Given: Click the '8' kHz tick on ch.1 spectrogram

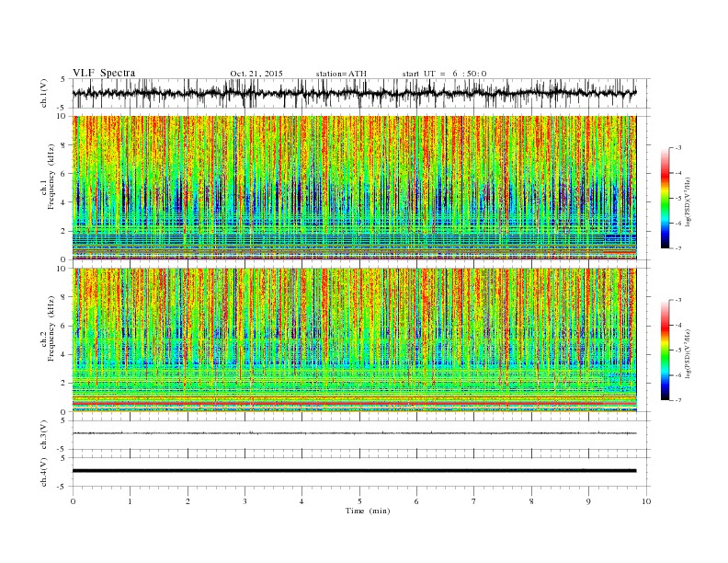Looking at the screenshot, I should tap(64, 145).
